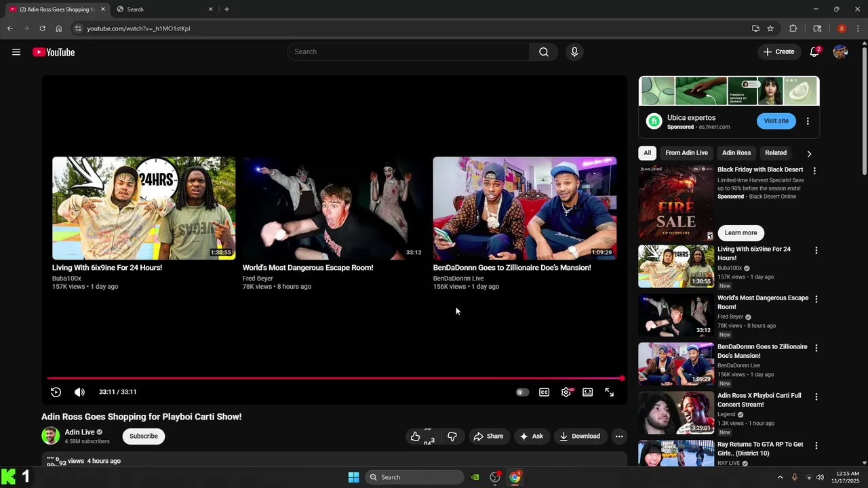This screenshot has width=868, height=488.
Task: Toggle closed captions CC button
Action: point(544,392)
